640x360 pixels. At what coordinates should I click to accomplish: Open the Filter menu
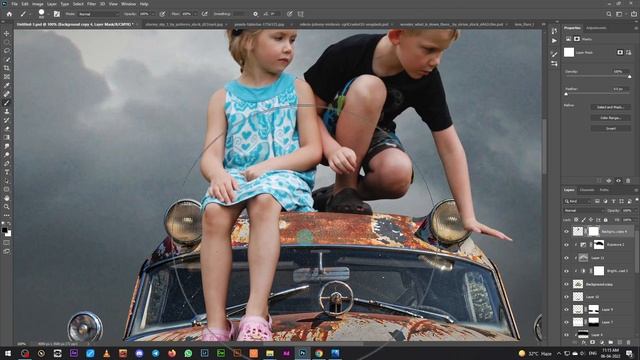click(91, 4)
